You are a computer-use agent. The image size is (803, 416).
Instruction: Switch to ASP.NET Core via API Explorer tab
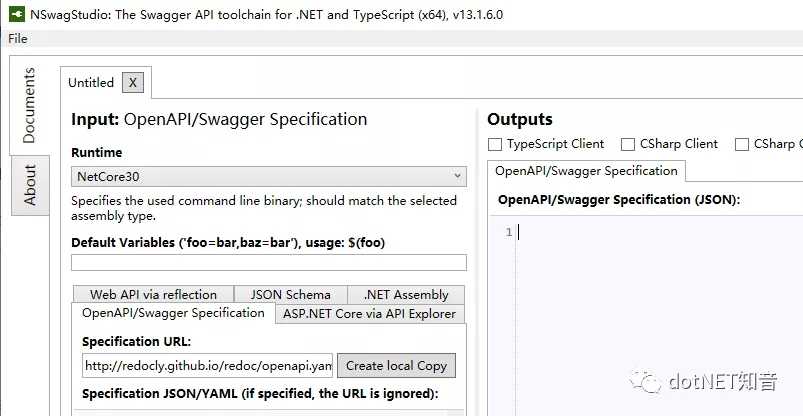tap(370, 314)
